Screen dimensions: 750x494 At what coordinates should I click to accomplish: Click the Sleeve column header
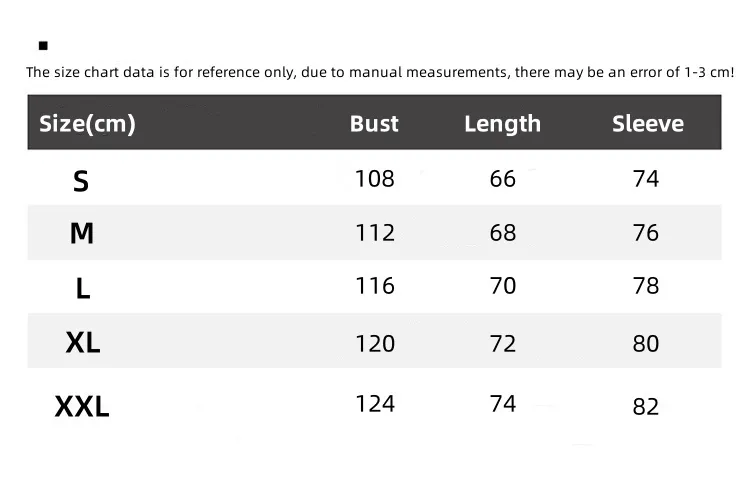point(647,124)
